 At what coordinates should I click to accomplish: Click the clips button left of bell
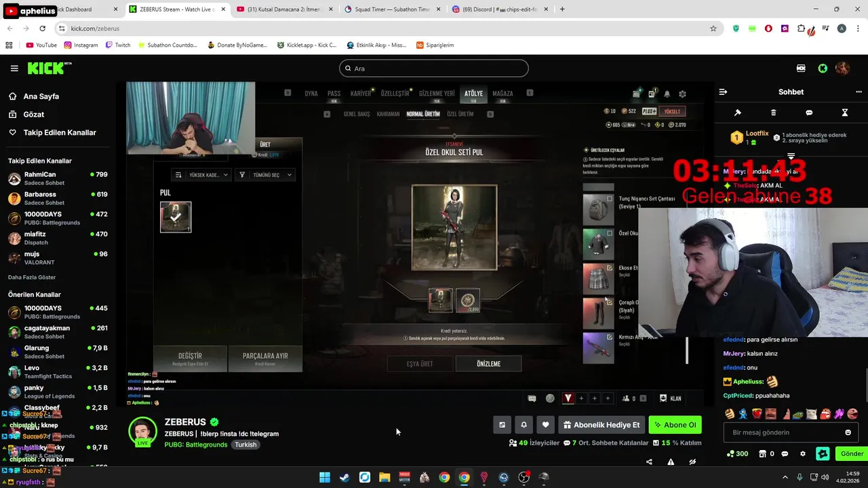pyautogui.click(x=502, y=425)
